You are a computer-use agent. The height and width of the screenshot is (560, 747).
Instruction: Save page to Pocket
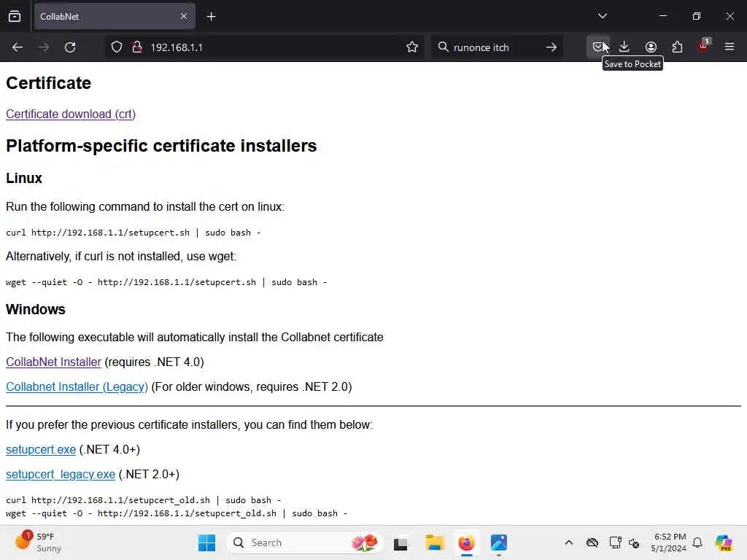(x=598, y=47)
